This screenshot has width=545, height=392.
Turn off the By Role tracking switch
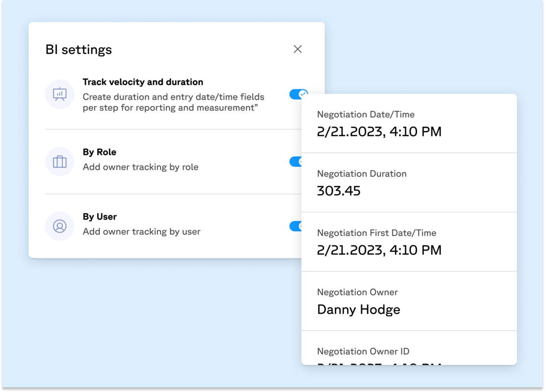pos(295,162)
